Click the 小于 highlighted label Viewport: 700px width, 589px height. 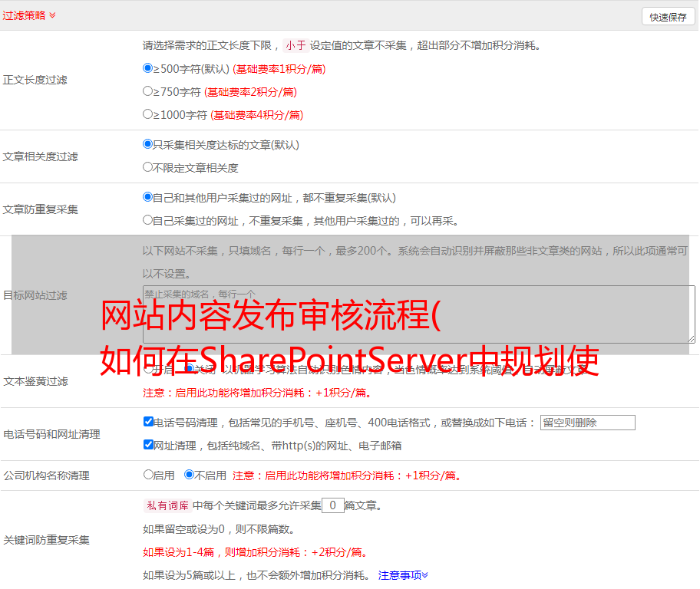pos(296,45)
